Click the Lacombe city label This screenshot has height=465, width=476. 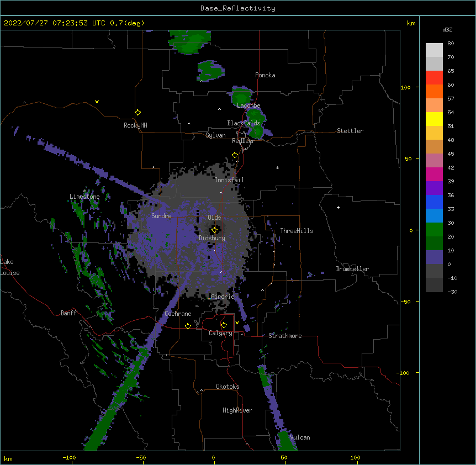pos(248,105)
